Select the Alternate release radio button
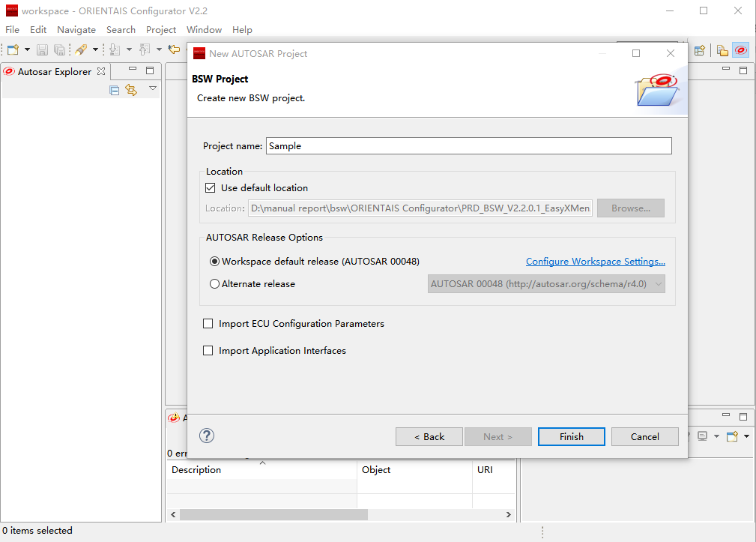This screenshot has height=542, width=756. [215, 284]
